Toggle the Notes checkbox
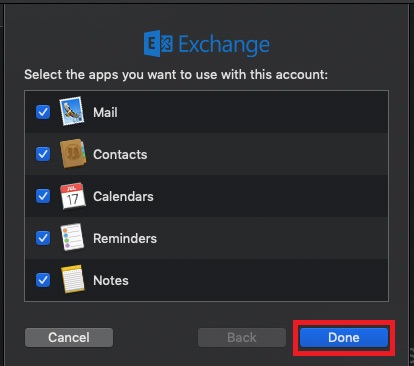 [43, 280]
